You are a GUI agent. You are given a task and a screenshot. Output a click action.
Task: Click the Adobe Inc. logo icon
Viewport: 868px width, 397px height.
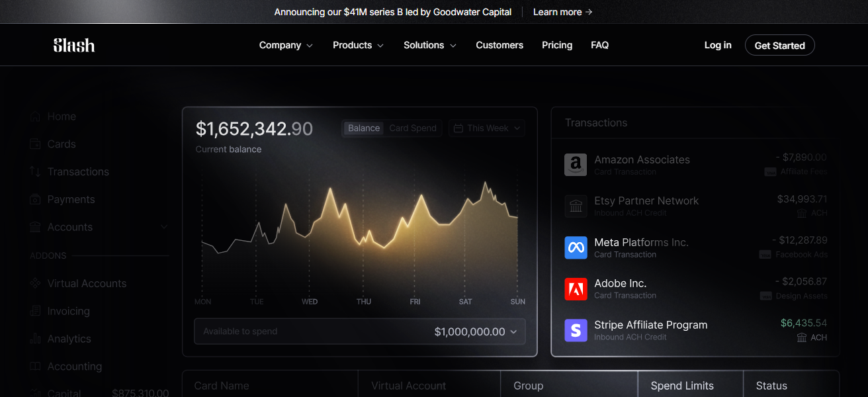click(x=576, y=289)
